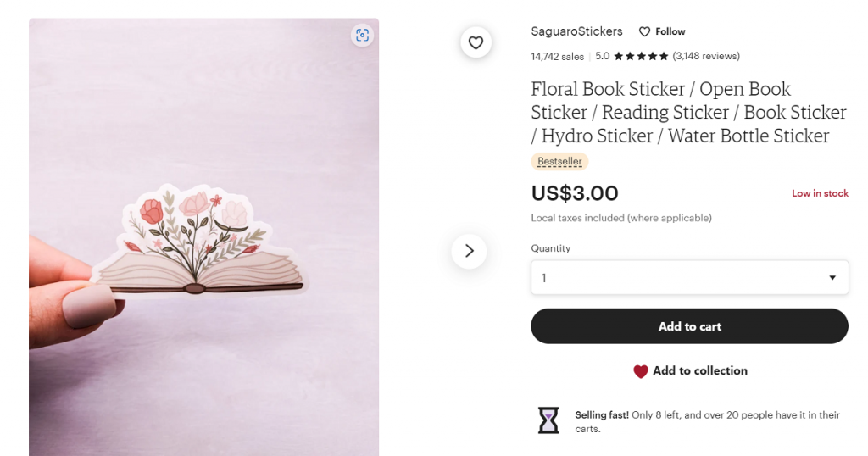Viewport: 868px width, 456px height.
Task: Click the Low in stock label
Action: [820, 193]
